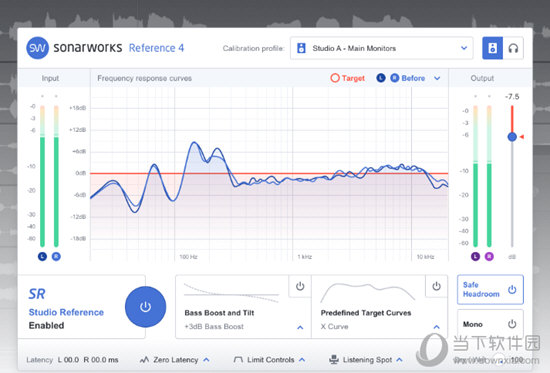Viewport: 550px width, 373px height.
Task: Click the Zero Latency waveform icon
Action: click(144, 360)
